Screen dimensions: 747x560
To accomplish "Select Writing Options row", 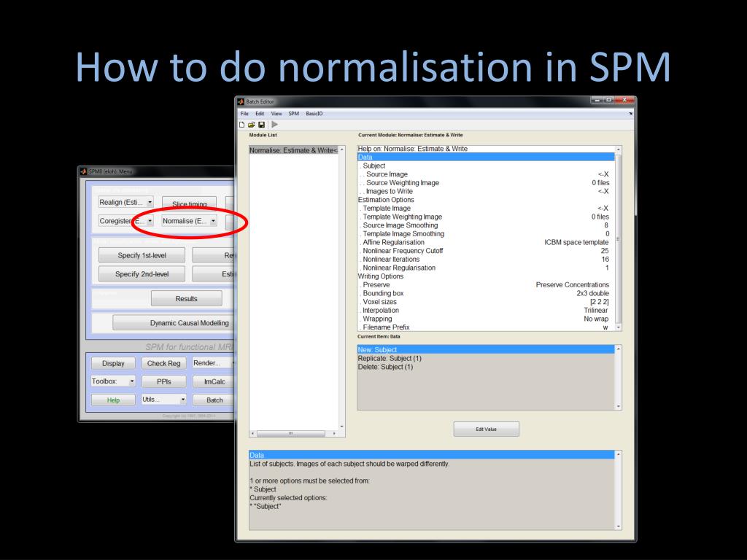I will pos(486,276).
